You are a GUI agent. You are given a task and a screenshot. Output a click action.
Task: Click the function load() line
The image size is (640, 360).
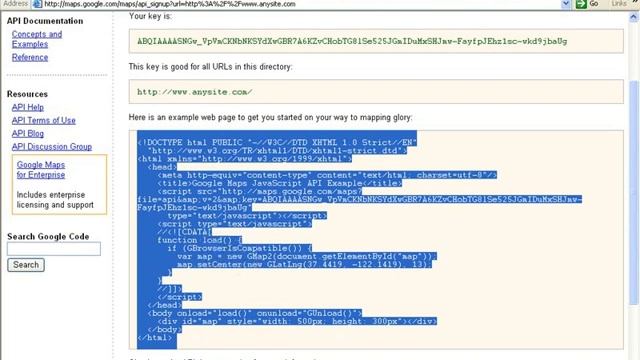click(200, 240)
